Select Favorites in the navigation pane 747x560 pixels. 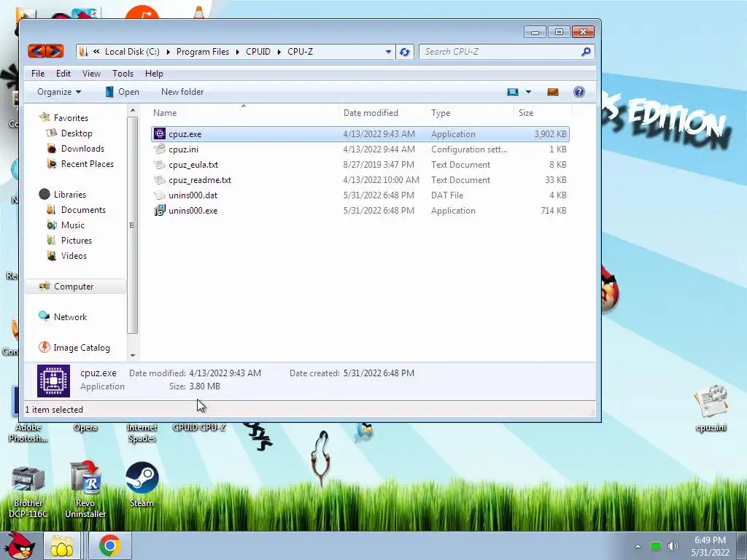[71, 117]
